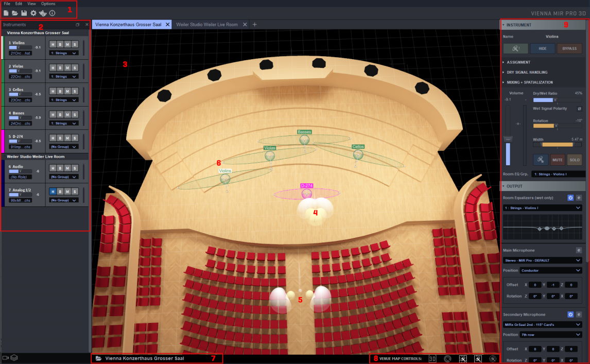This screenshot has height=364, width=590.
Task: Toggle Room Equalizers power button
Action: (x=570, y=198)
